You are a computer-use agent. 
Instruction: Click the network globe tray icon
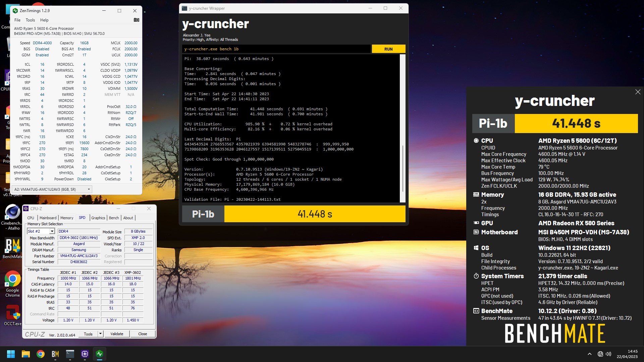click(x=600, y=354)
